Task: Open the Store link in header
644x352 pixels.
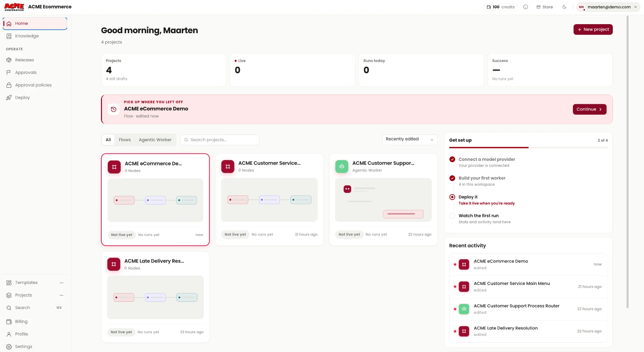Action: (544, 7)
